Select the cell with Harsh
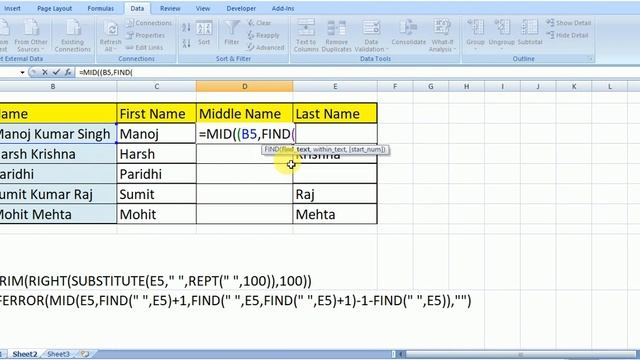This screenshot has height=360, width=640. pyautogui.click(x=156, y=154)
